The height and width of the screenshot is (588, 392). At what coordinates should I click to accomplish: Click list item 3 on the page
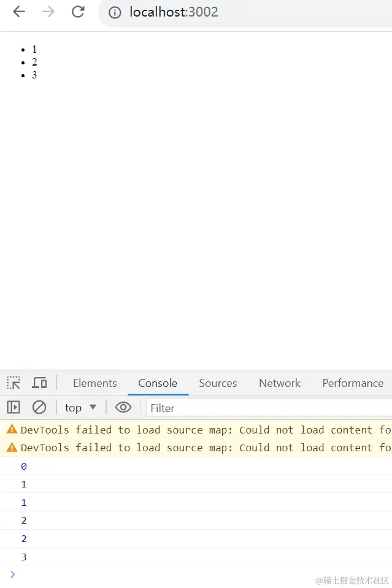tap(34, 75)
